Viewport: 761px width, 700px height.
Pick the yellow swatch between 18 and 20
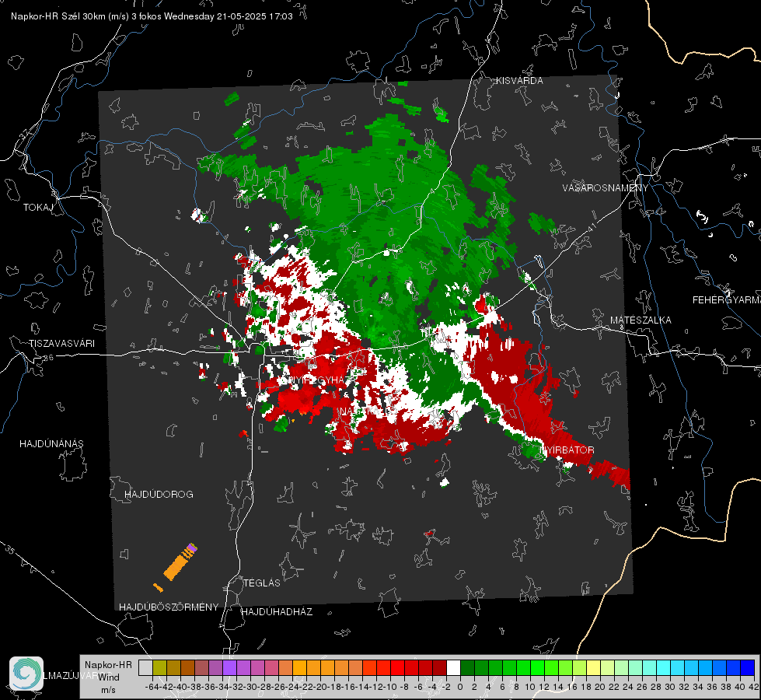593,667
